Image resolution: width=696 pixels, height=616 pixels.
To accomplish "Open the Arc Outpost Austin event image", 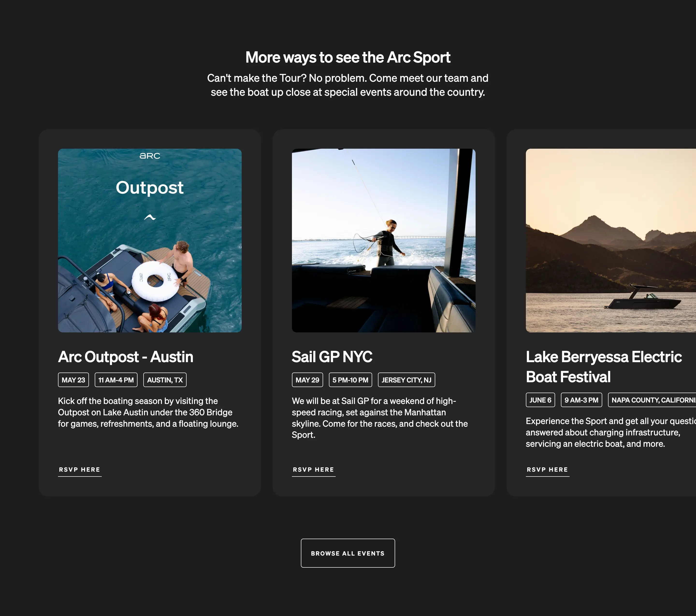I will coord(150,240).
